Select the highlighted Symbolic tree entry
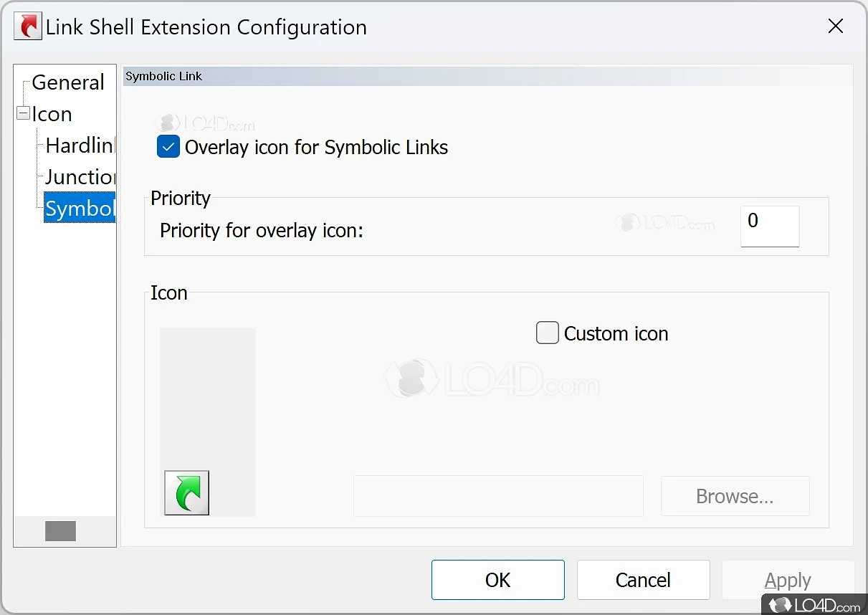Screen dimensions: 868x615 tap(80, 209)
